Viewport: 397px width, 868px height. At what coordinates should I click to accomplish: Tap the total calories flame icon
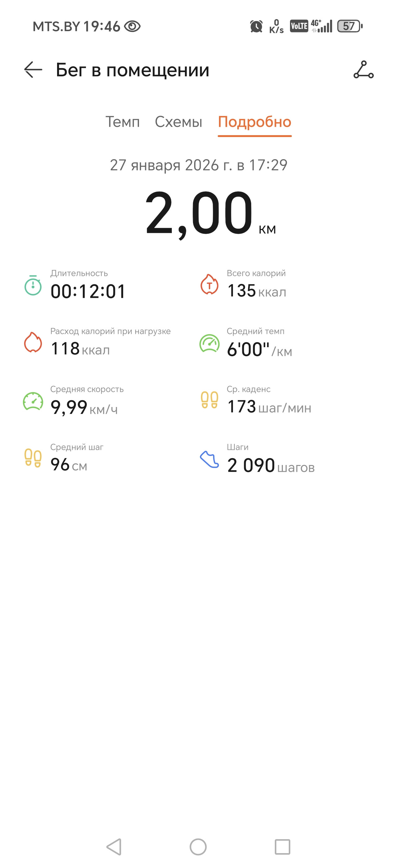[209, 284]
